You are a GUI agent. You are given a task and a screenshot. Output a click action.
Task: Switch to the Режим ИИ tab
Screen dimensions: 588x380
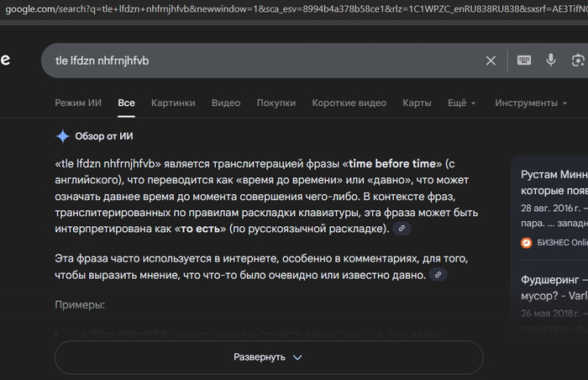(x=78, y=103)
